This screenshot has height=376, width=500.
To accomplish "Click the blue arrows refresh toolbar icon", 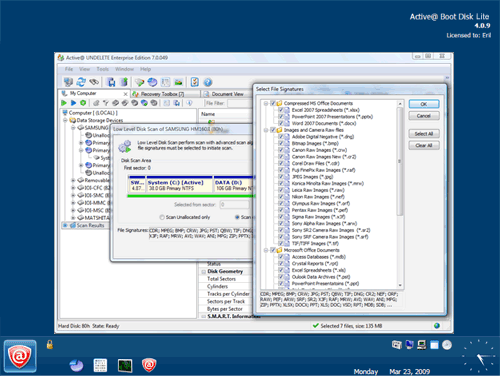I will click(81, 82).
